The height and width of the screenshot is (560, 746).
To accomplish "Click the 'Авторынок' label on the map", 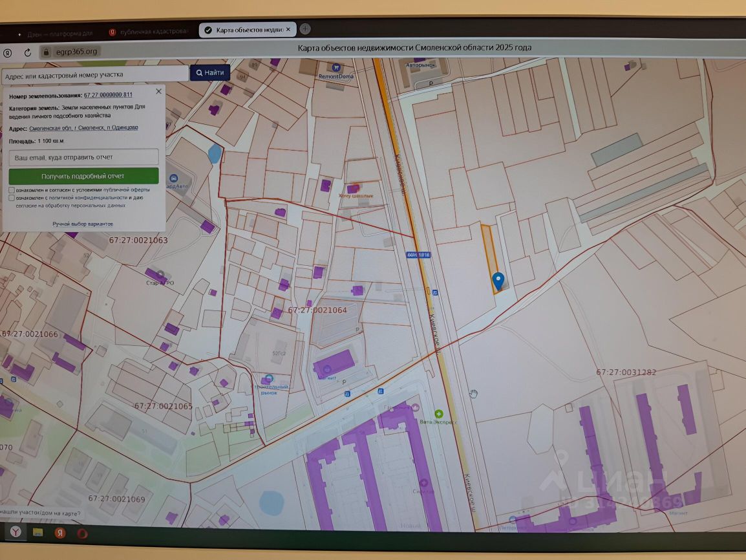I will point(420,65).
